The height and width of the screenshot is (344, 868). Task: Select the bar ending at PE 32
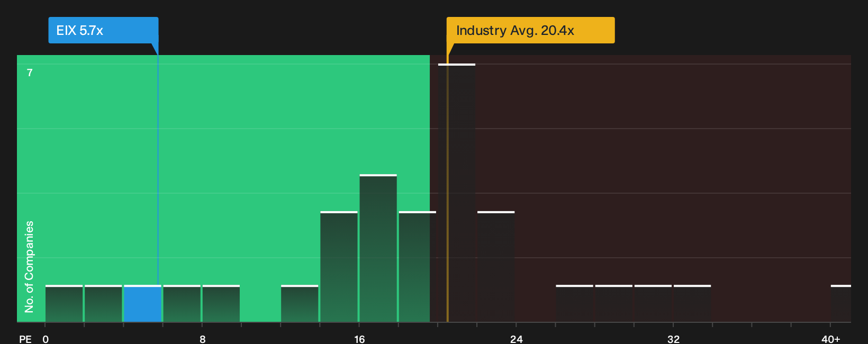[x=653, y=304]
